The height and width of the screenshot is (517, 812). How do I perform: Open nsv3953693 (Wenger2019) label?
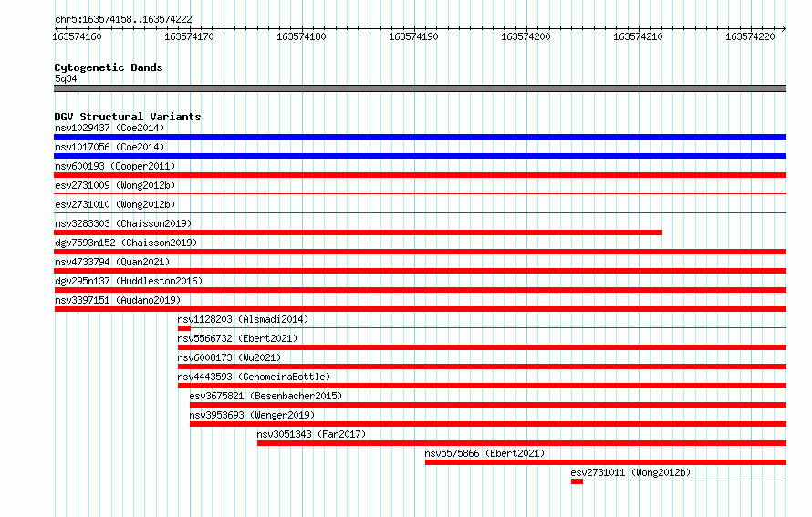pyautogui.click(x=252, y=415)
